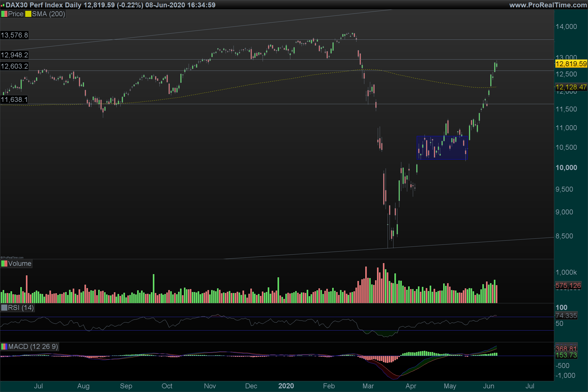Click the yellow 12,819.59 current price tag
The width and height of the screenshot is (588, 392).
[571, 64]
